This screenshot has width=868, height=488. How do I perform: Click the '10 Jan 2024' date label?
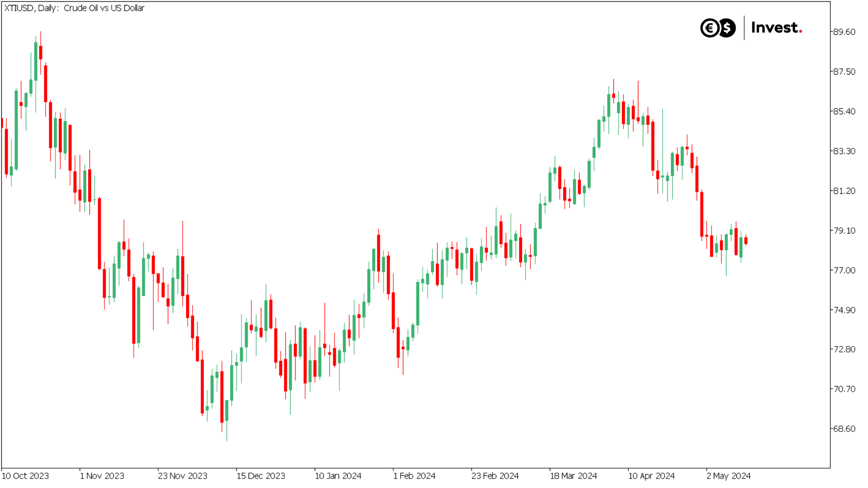338,476
